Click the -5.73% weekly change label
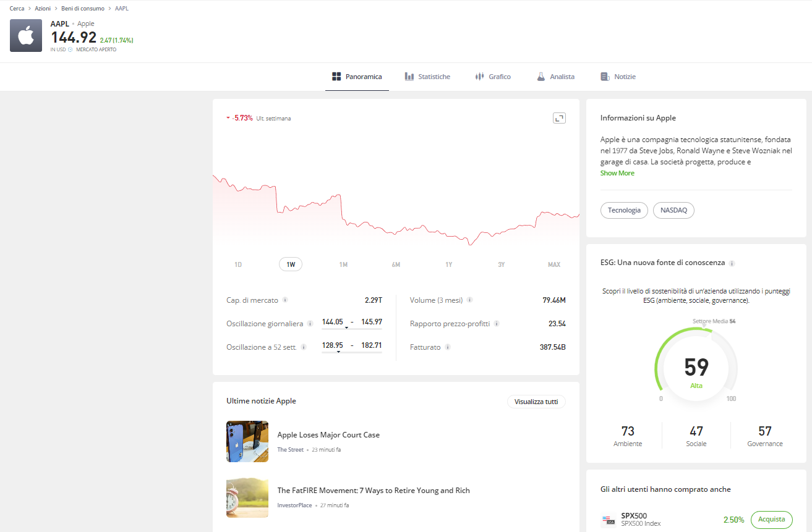812x532 pixels. [242, 118]
